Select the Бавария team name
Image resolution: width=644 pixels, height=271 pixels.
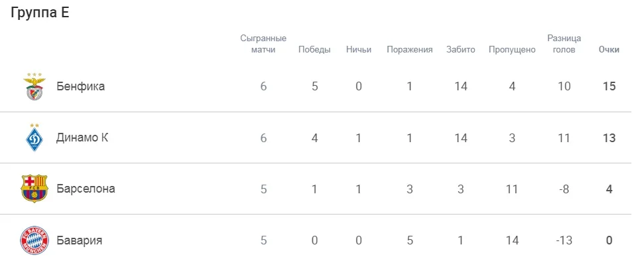[79, 240]
